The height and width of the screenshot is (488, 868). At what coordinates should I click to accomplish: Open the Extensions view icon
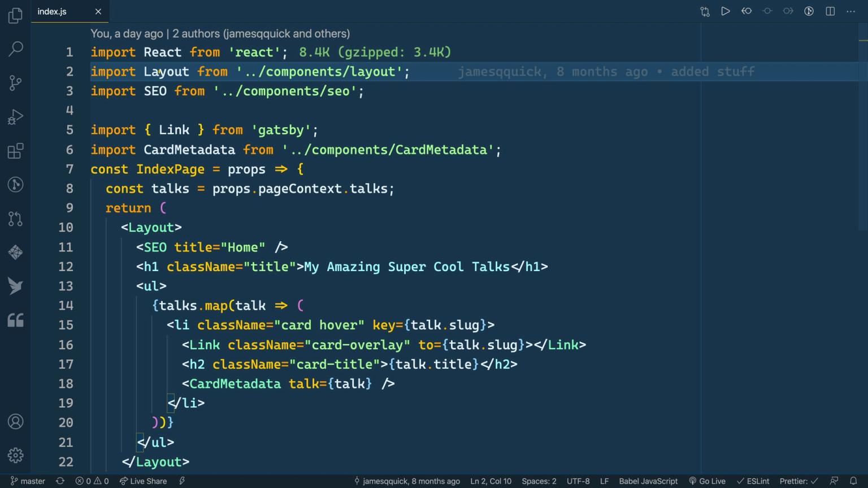pos(15,151)
